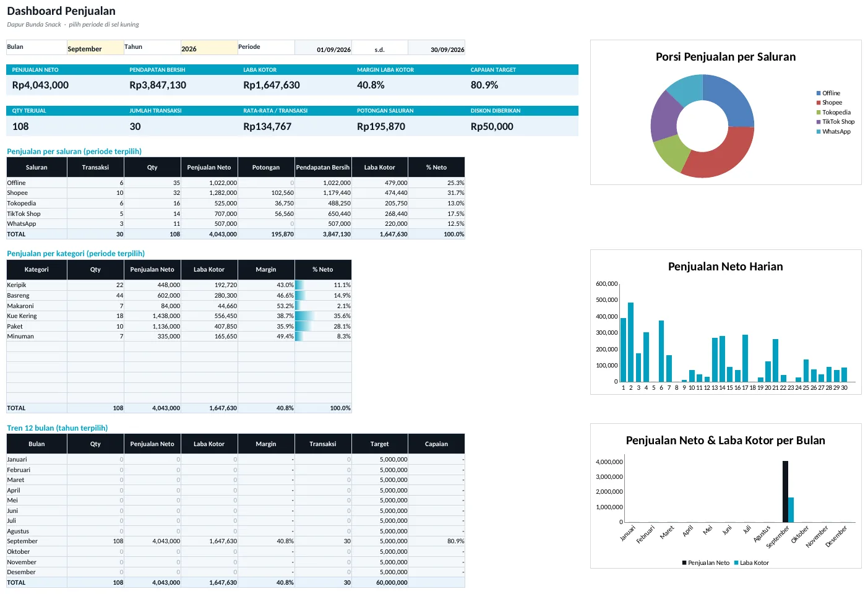Viewport: 868px width, 594px height.
Task: Click the Offline blue legend swatch
Action: (819, 93)
